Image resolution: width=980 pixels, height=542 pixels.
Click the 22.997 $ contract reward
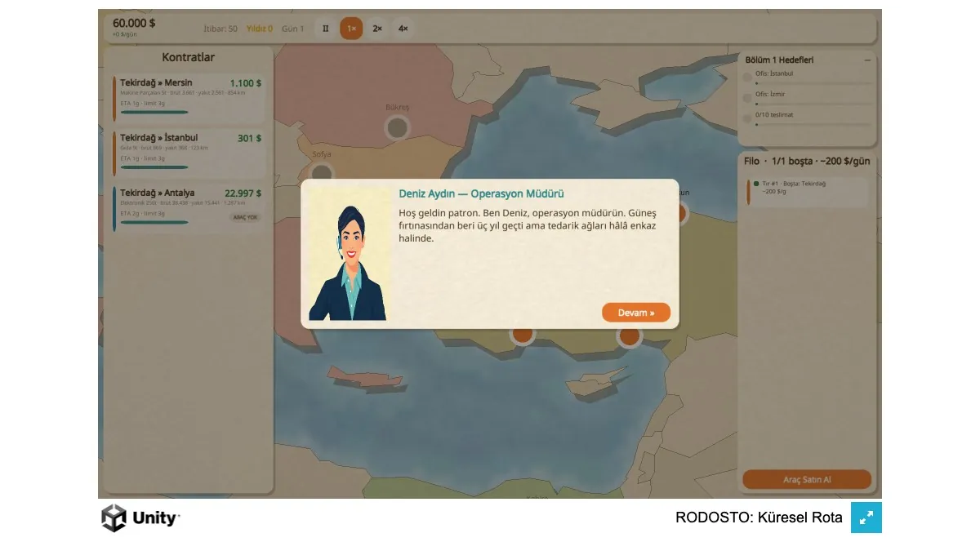tap(243, 193)
